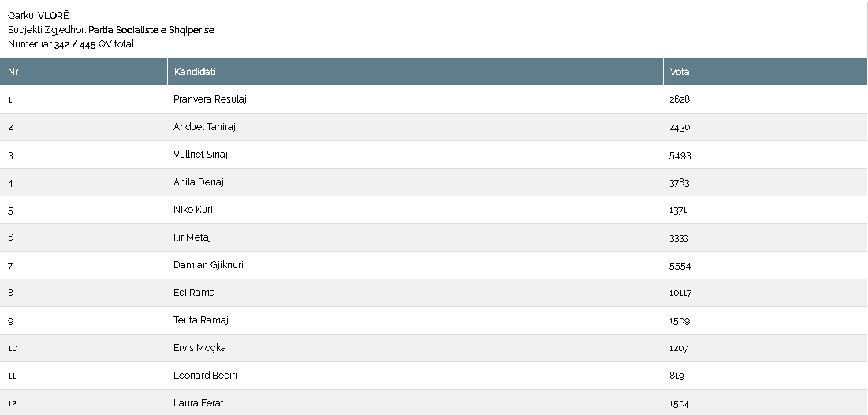This screenshot has width=868, height=415.
Task: Select Edi Rama in candidate list
Action: point(194,293)
